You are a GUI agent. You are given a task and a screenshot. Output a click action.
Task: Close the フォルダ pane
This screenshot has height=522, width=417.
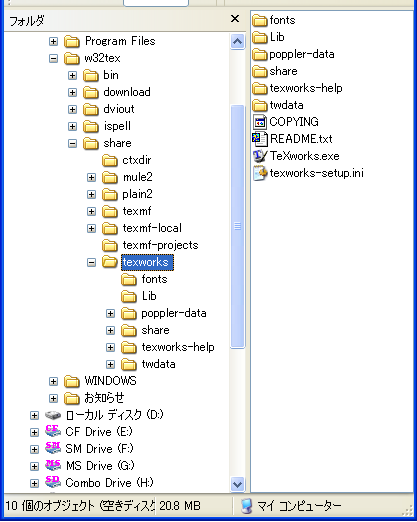tap(235, 19)
